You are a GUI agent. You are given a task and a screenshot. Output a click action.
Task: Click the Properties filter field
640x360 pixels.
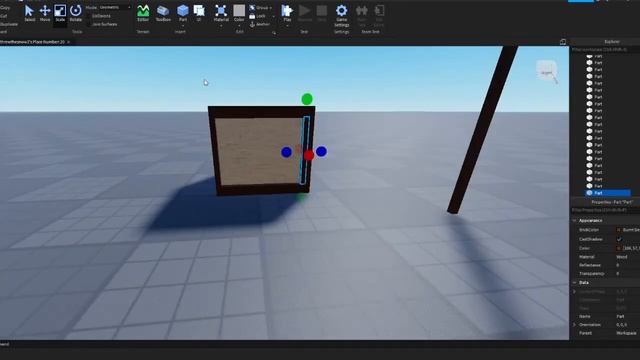(605, 210)
